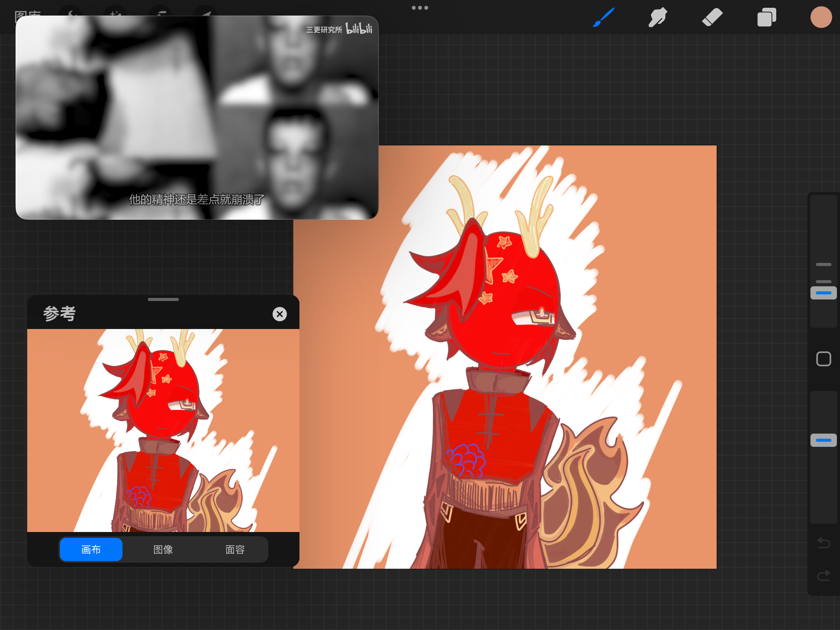Click the brush opacity slider handle
Image resolution: width=840 pixels, height=630 pixels.
tap(824, 440)
